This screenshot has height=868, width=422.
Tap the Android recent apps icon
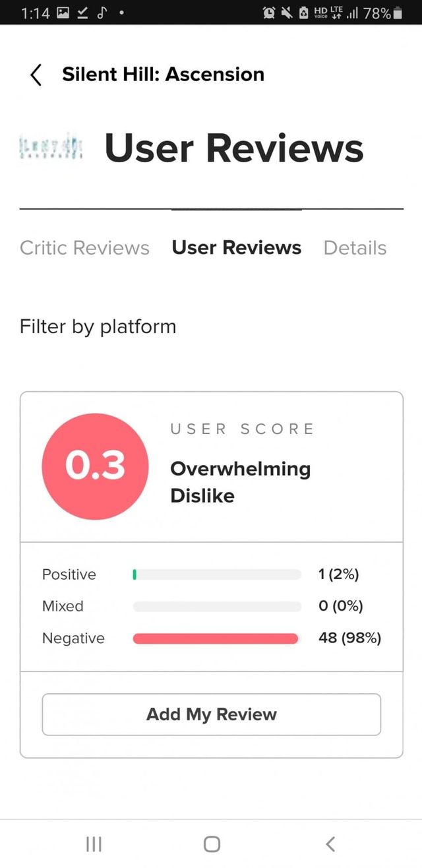94,844
